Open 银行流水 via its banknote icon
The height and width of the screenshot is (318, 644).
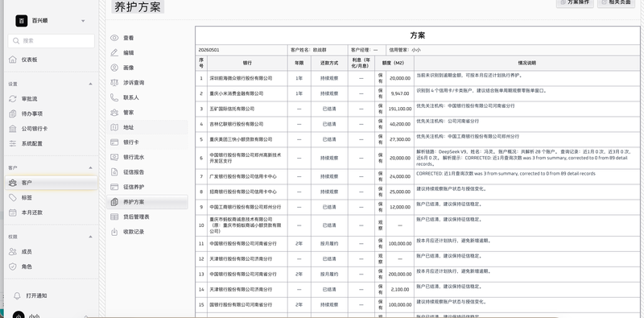pyautogui.click(x=114, y=157)
